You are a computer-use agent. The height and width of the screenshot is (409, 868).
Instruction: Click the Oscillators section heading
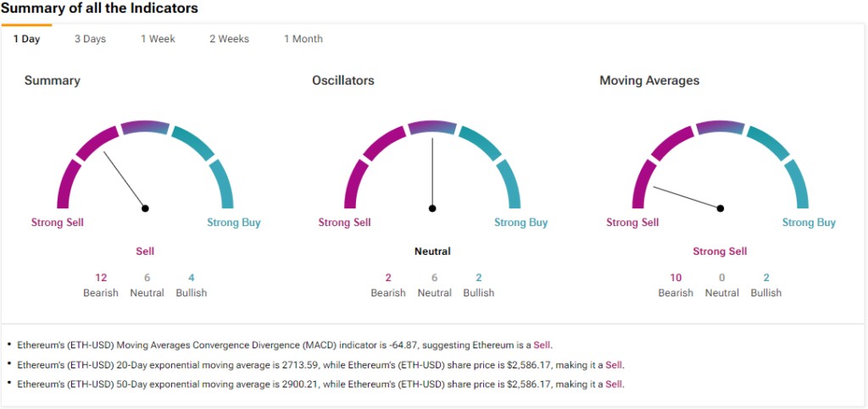tap(342, 80)
